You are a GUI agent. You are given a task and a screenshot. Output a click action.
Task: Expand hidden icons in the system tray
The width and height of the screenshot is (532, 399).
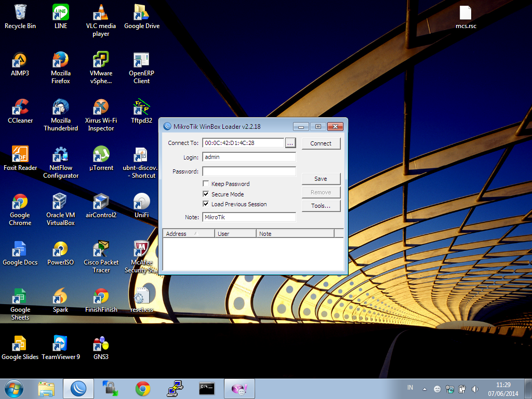click(x=424, y=388)
